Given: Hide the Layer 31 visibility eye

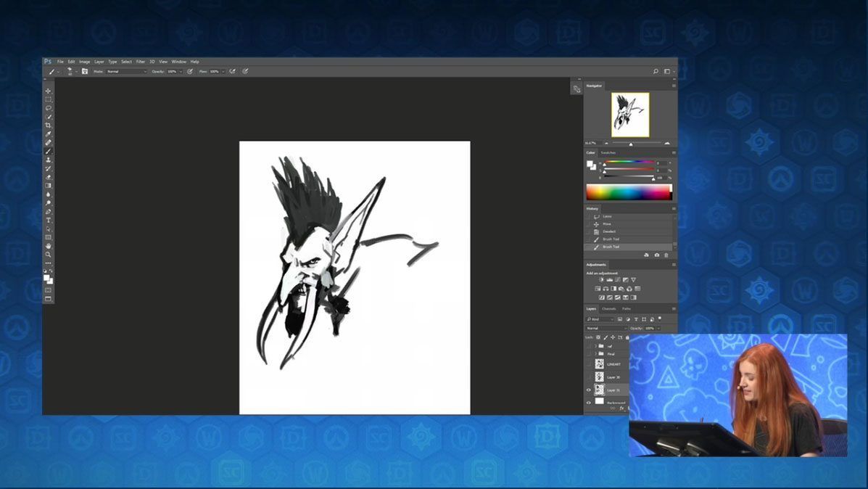Looking at the screenshot, I should (x=588, y=390).
